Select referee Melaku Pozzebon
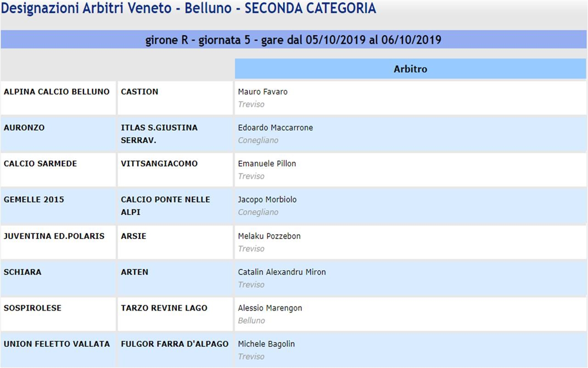The width and height of the screenshot is (588, 368). (x=269, y=236)
